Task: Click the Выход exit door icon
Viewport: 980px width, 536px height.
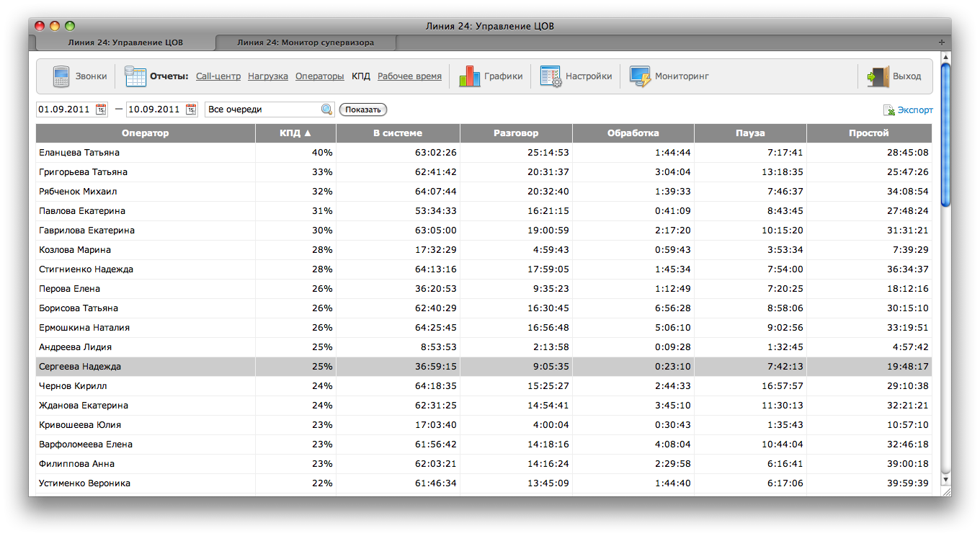Action: (878, 76)
